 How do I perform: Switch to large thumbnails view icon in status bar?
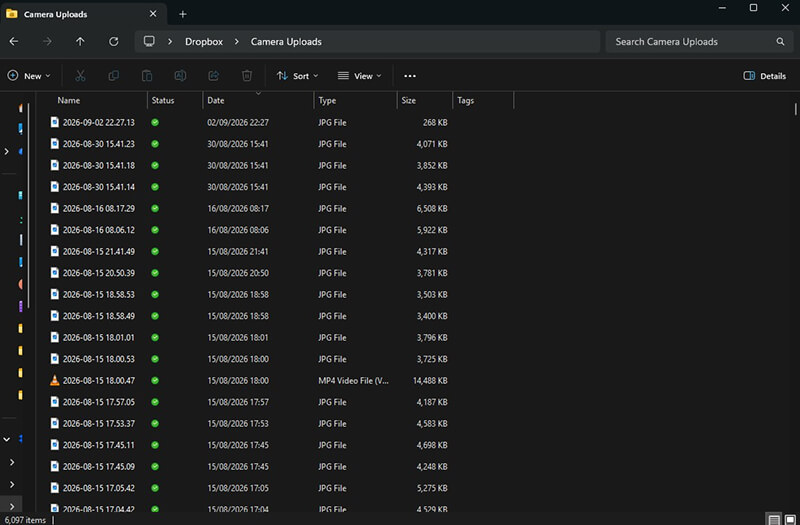pos(790,520)
